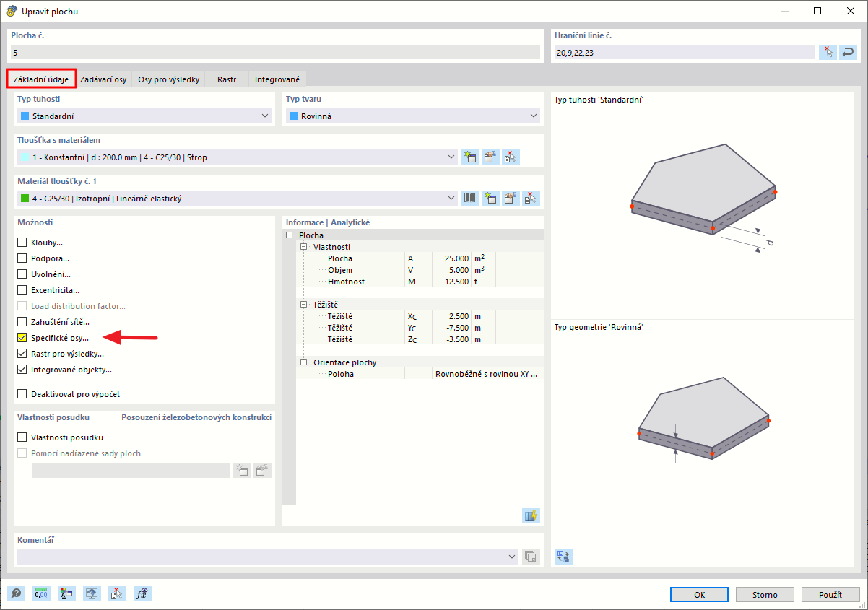The image size is (868, 610).
Task: Tick the Vlastnosti posudku checkbox
Action: tap(22, 437)
